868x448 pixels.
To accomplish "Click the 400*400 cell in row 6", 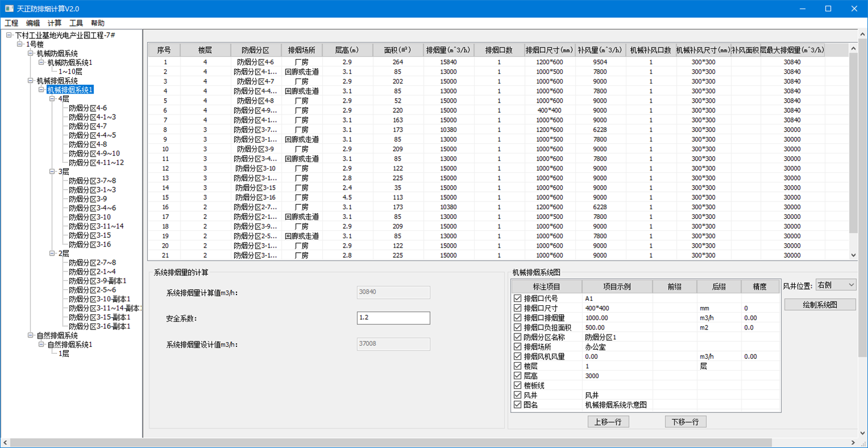I will pos(550,111).
